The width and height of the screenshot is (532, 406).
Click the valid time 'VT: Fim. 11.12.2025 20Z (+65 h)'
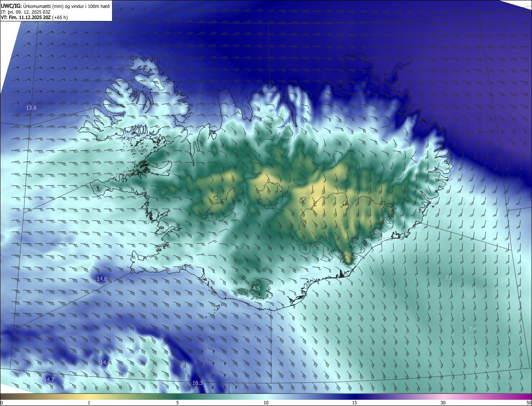point(34,17)
